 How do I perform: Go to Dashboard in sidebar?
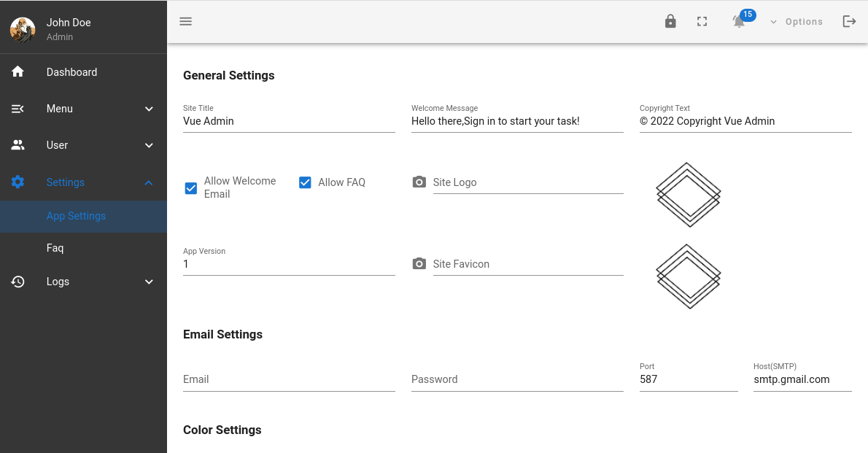pyautogui.click(x=71, y=72)
